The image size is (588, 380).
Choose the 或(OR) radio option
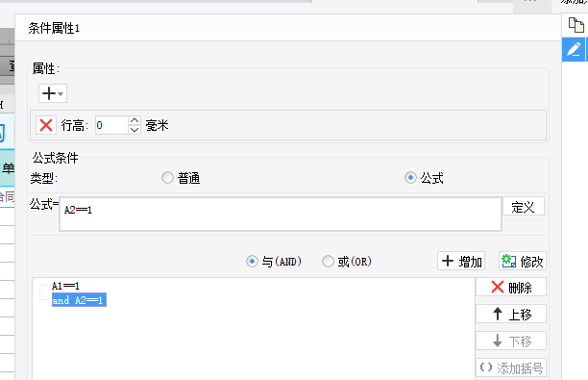click(x=328, y=261)
